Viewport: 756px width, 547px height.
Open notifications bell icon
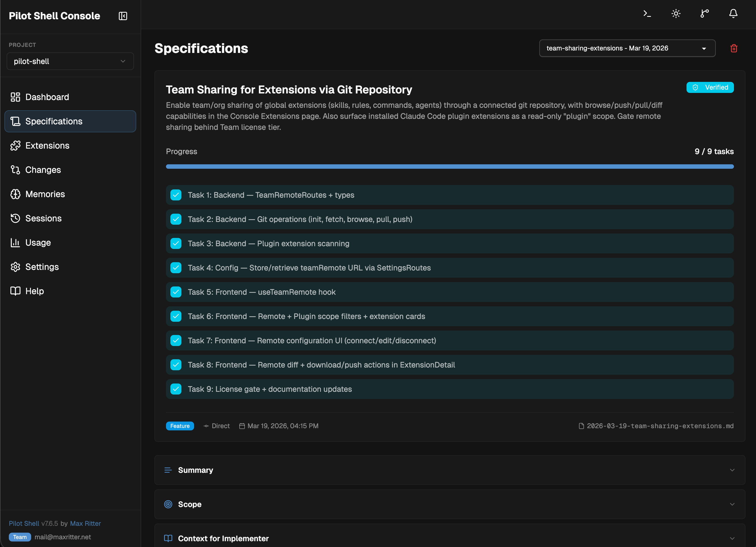pos(733,14)
